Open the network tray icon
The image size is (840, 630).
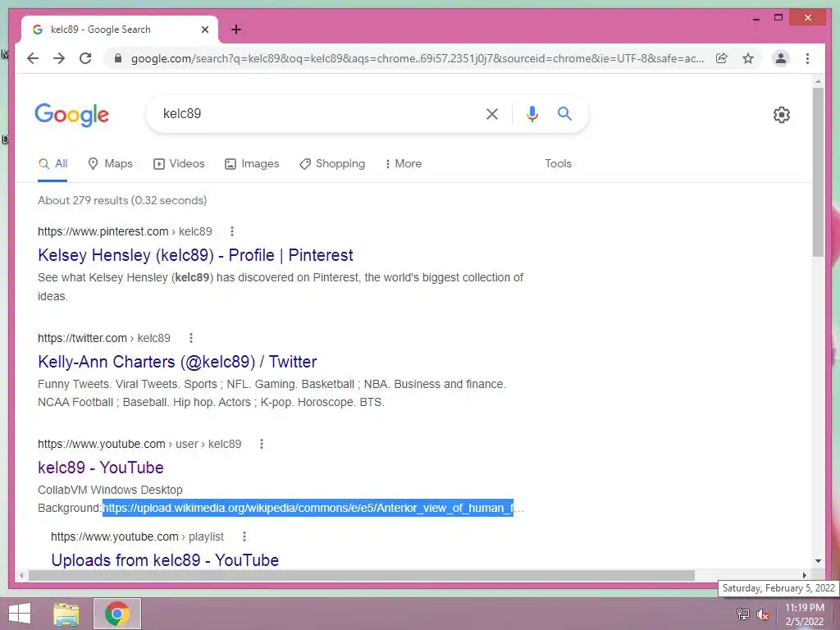742,614
